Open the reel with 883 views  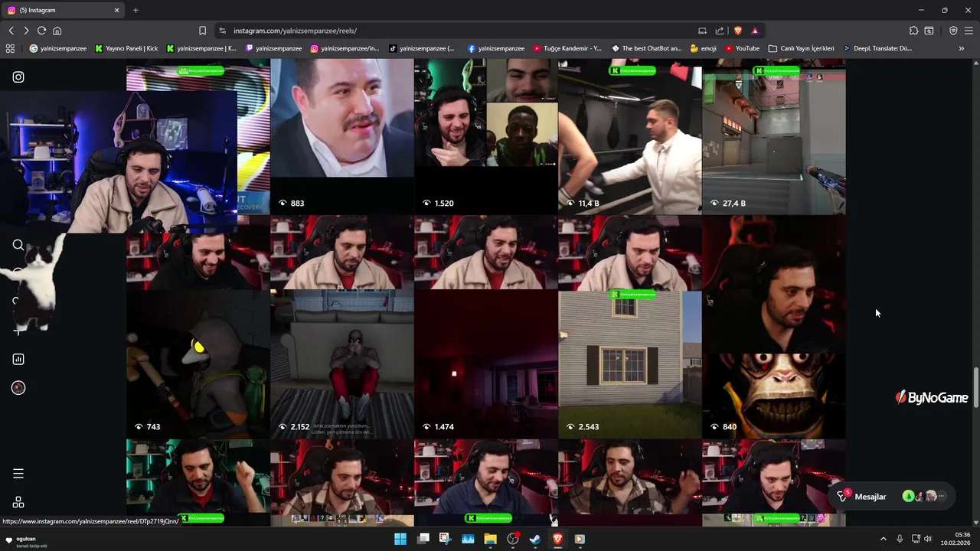pyautogui.click(x=341, y=136)
